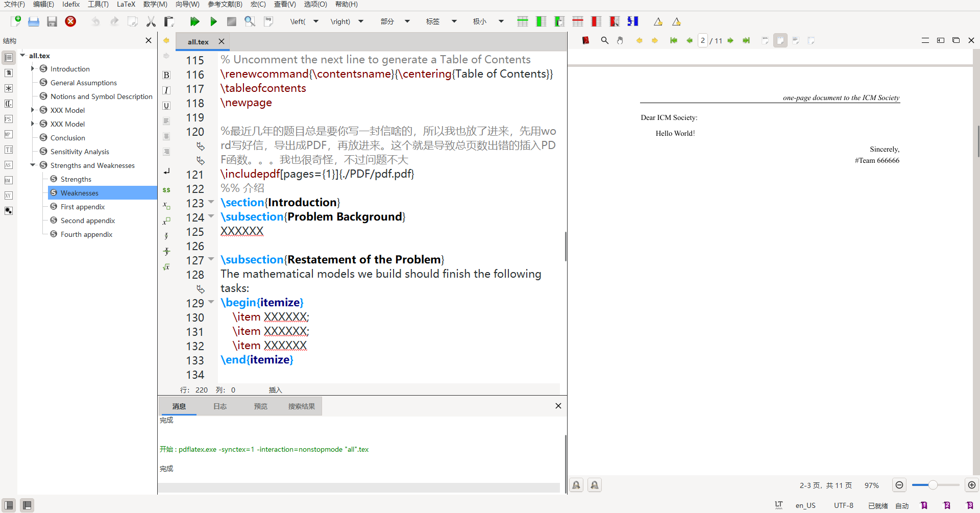Open the LaTeX menu

coord(126,4)
